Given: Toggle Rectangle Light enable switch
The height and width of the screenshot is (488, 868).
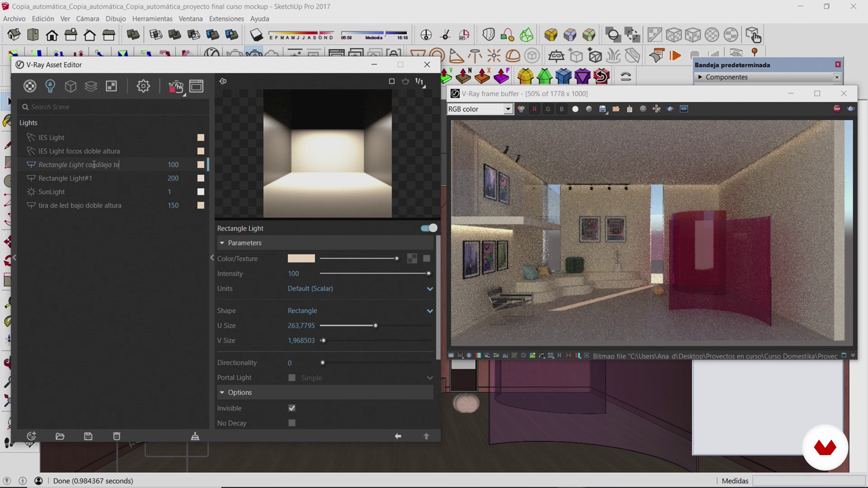Looking at the screenshot, I should click(429, 228).
